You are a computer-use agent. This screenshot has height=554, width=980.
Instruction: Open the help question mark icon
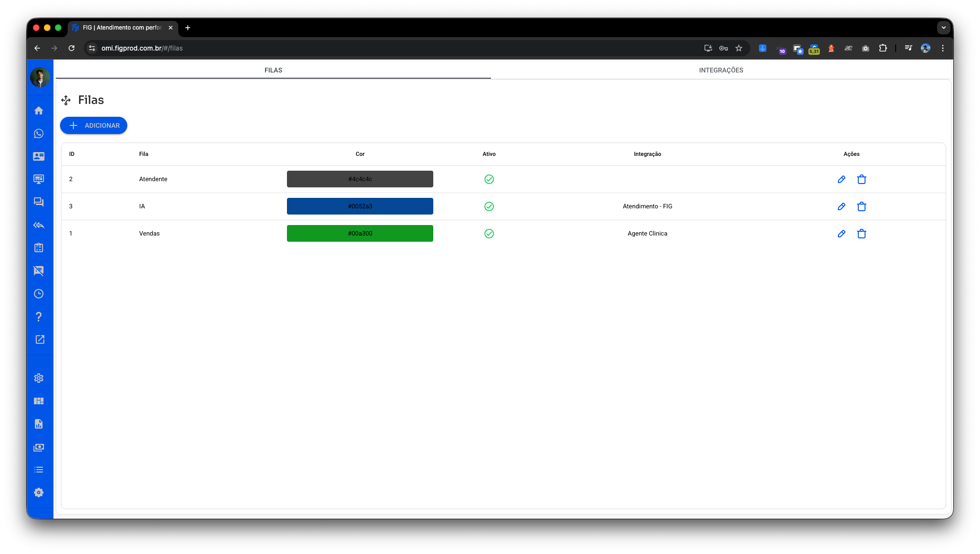pos(39,317)
